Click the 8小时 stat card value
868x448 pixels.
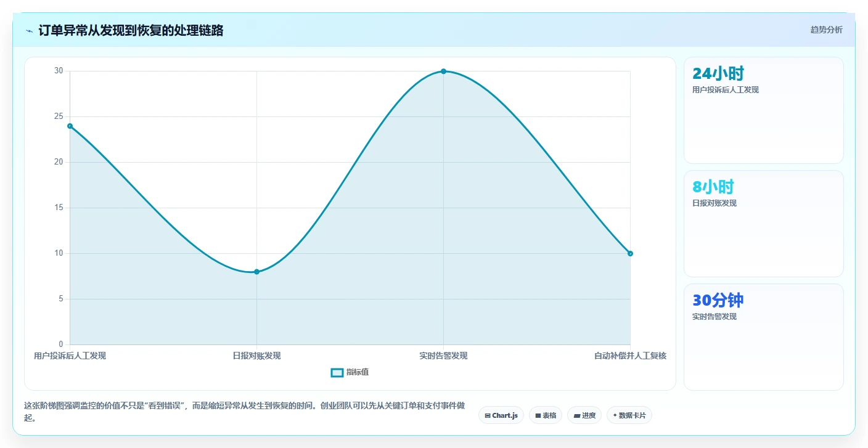[x=713, y=187]
